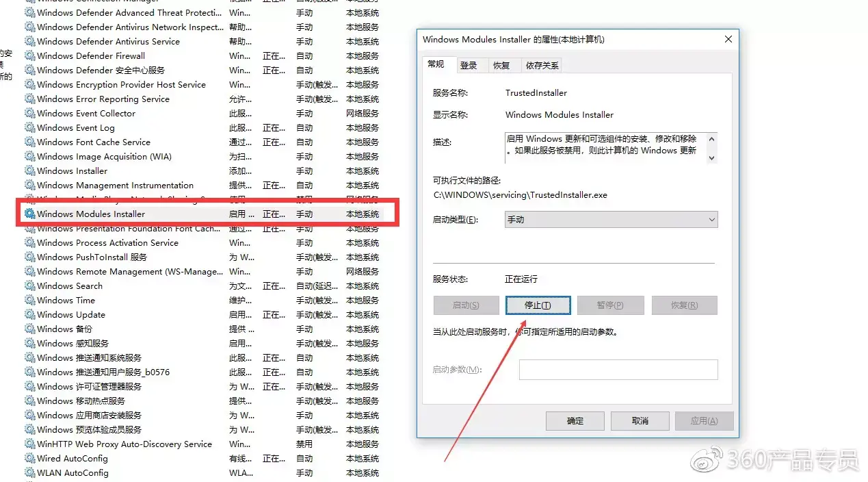The height and width of the screenshot is (482, 868).
Task: Select the Windows Defender Advanced Threat Protection row name
Action: [129, 13]
